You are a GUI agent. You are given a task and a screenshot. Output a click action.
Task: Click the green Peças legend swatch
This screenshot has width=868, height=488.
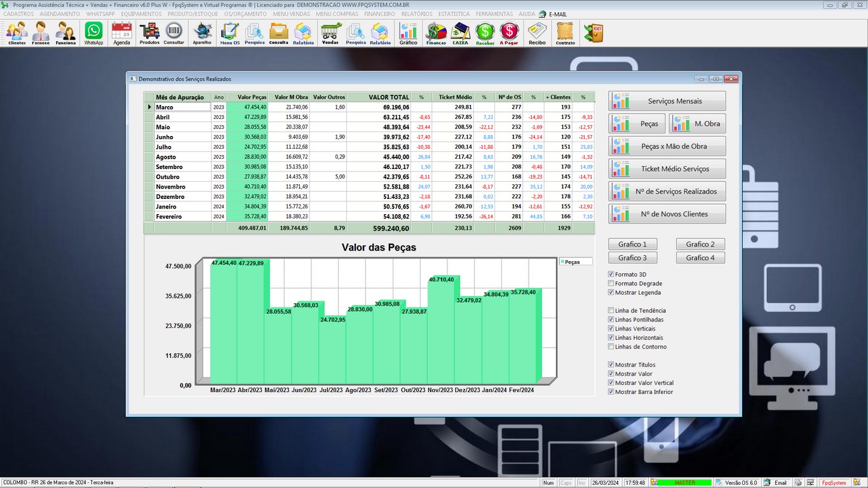click(x=562, y=262)
